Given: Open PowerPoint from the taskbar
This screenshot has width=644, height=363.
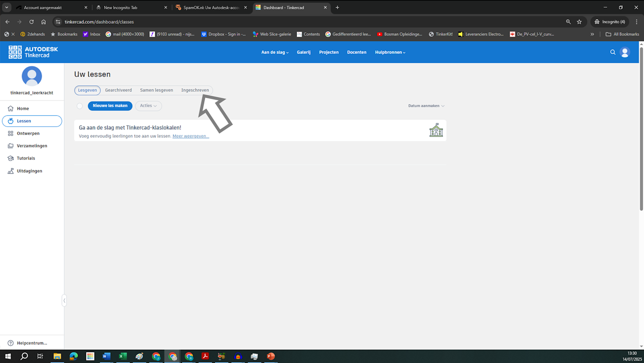Looking at the screenshot, I should click(271, 356).
